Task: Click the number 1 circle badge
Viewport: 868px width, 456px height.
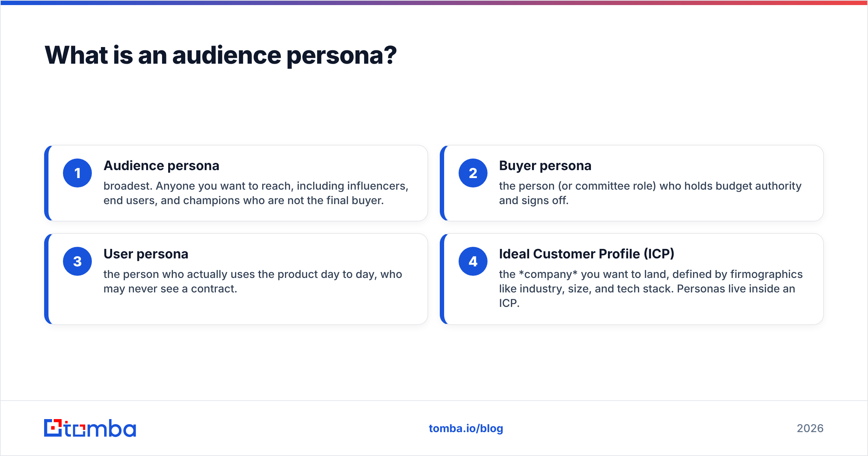Action: 77,173
